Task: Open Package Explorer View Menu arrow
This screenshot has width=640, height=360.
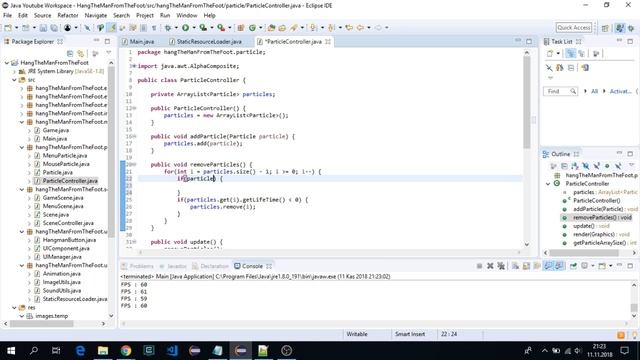Action: click(x=109, y=53)
